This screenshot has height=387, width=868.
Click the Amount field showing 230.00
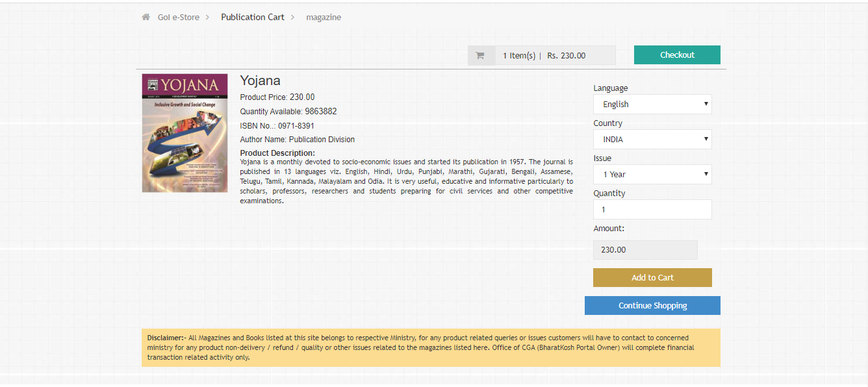645,250
